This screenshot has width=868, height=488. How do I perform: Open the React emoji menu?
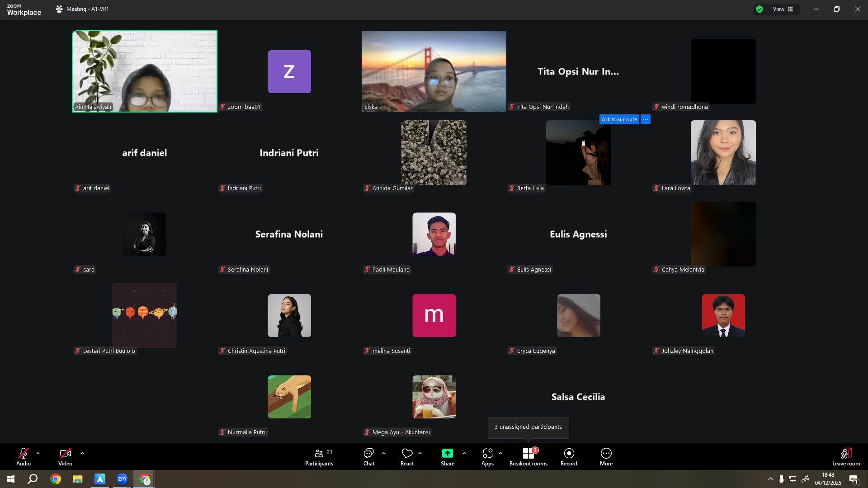[407, 456]
